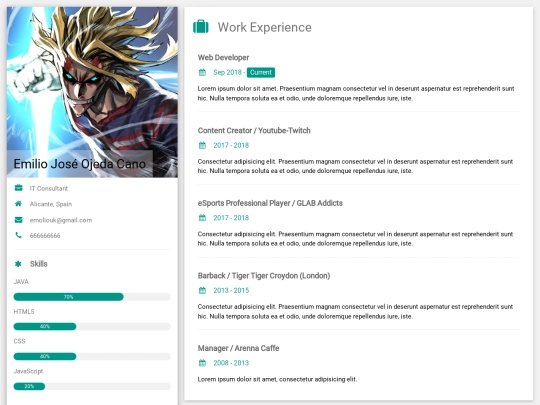Screen dimensions: 540x405
Task: Click the JAVA 70% skill progress bar
Action: (x=92, y=297)
